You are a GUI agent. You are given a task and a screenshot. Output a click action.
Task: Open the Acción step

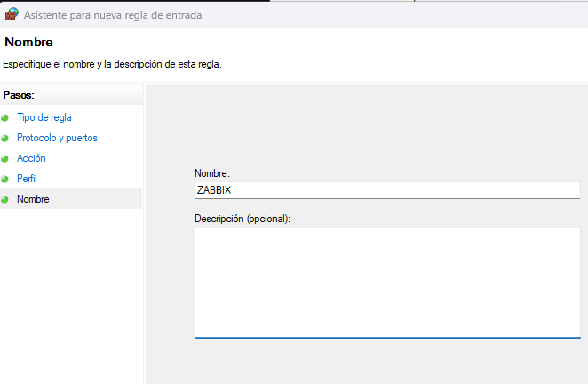coord(31,158)
